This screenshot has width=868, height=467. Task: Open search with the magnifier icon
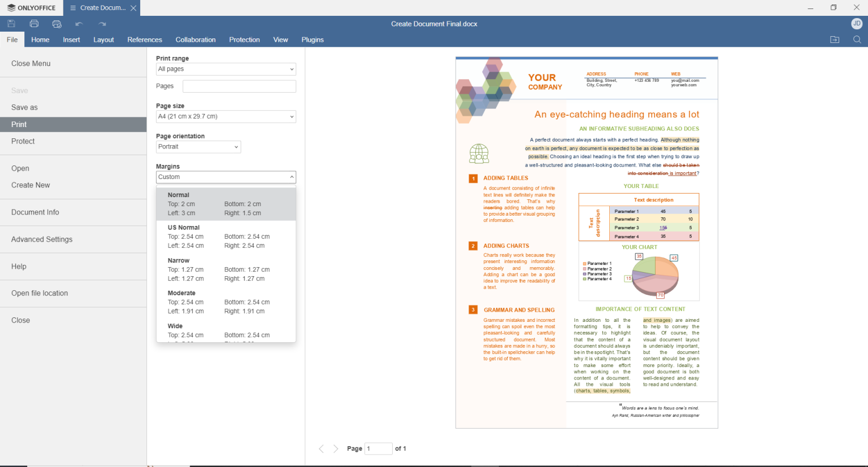pos(857,40)
